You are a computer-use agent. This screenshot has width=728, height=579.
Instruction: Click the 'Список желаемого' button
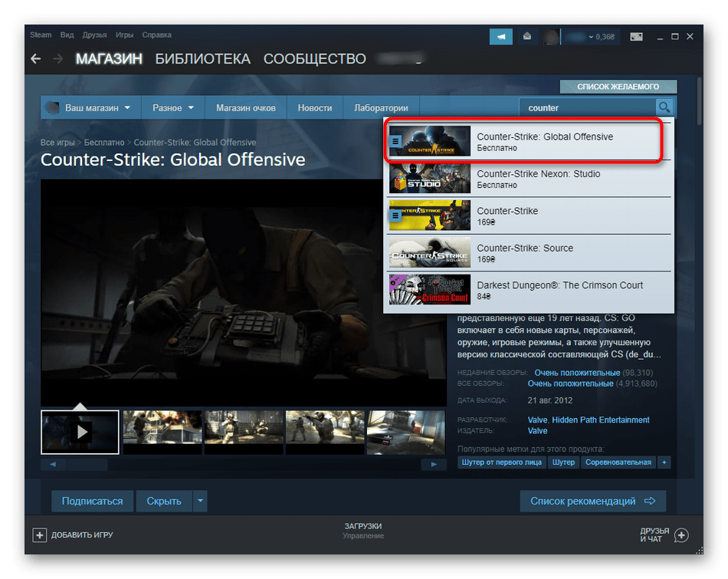[x=617, y=87]
